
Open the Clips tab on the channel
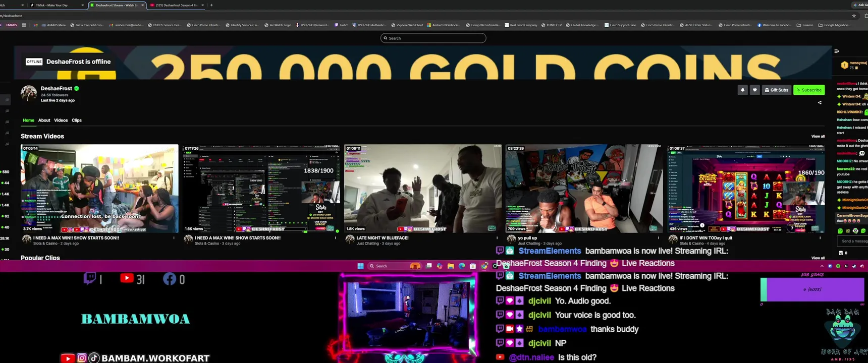pos(77,120)
